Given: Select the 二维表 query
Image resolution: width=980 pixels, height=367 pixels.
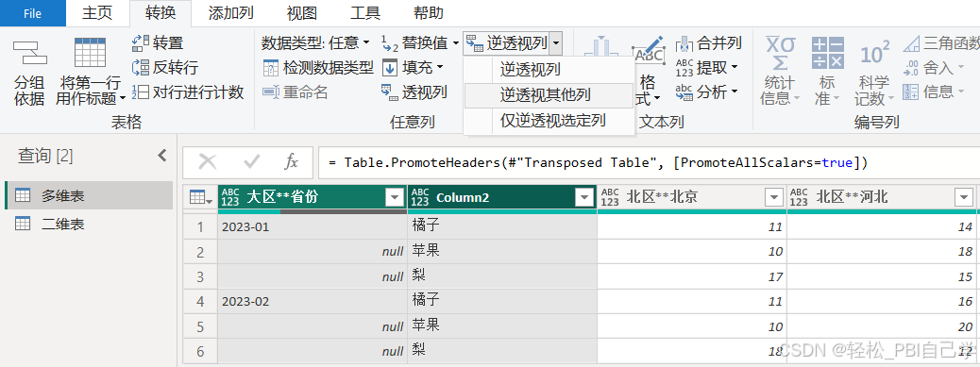Looking at the screenshot, I should coord(89,224).
